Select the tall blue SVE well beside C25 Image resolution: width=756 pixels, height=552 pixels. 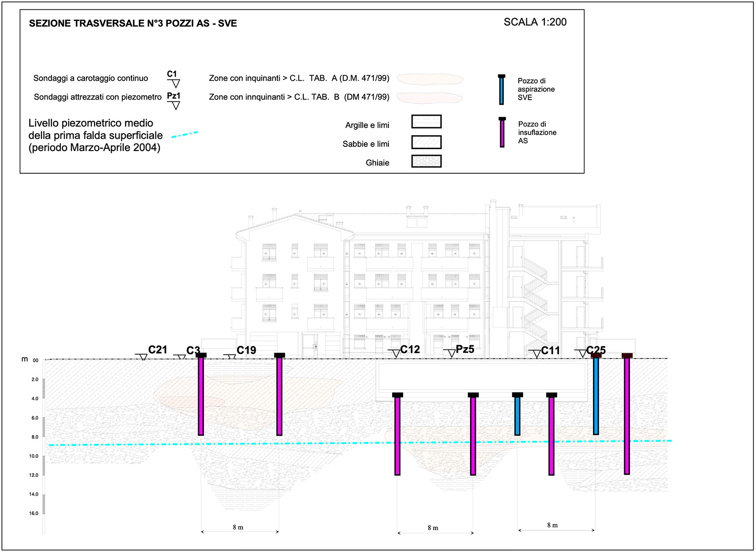point(596,395)
